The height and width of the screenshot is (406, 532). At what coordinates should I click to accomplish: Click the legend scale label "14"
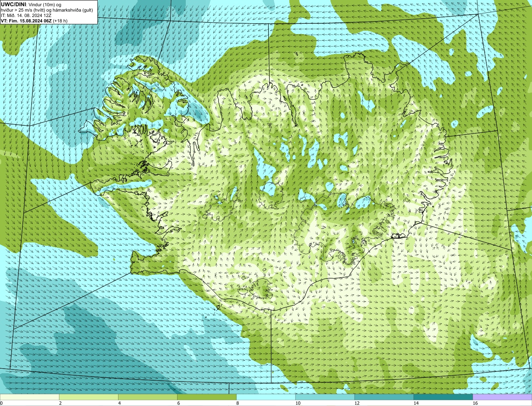[416, 403]
